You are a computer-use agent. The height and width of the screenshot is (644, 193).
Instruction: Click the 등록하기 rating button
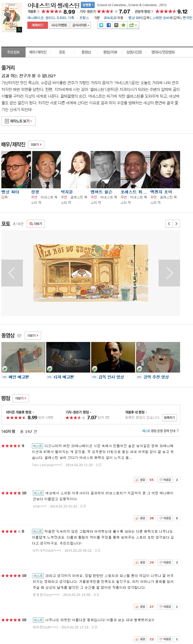coord(169,418)
